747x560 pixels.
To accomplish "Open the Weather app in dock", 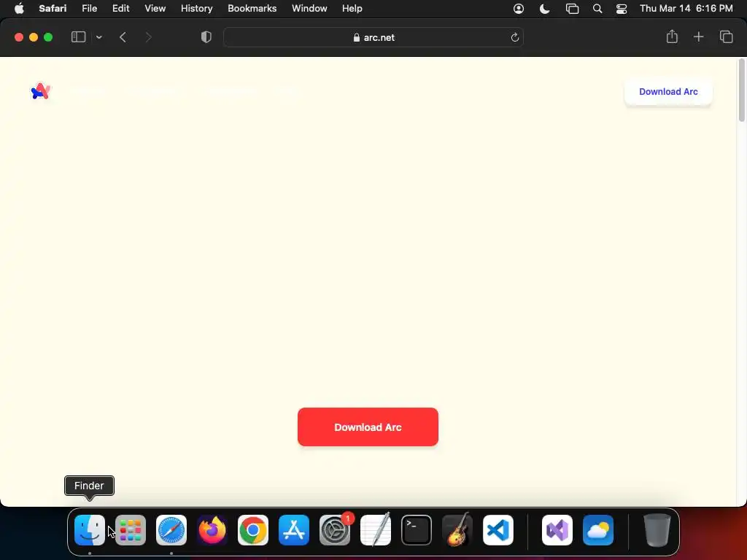I will [598, 530].
